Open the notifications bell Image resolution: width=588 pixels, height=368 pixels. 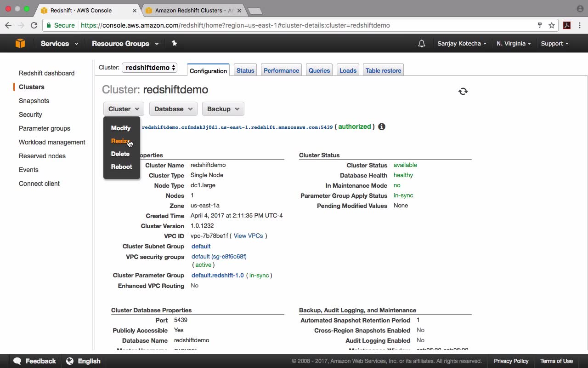click(421, 44)
